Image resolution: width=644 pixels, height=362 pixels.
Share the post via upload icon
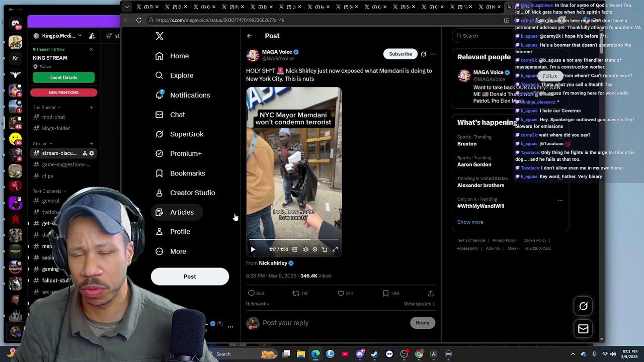431,293
